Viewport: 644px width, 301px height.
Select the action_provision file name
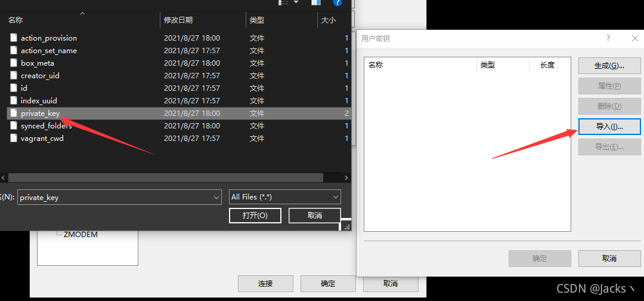tap(49, 38)
